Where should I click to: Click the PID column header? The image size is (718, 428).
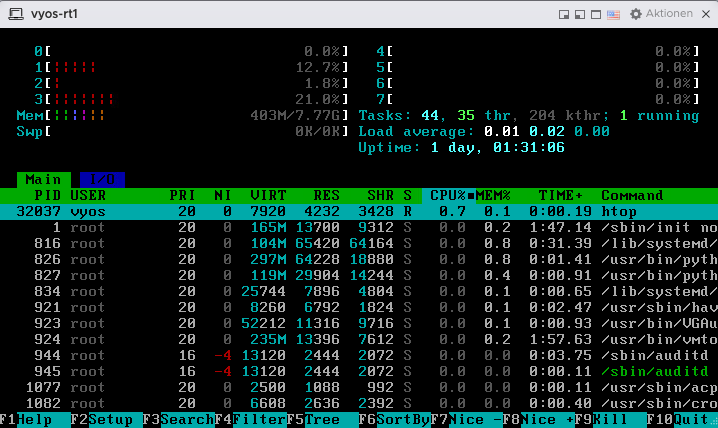coord(47,195)
